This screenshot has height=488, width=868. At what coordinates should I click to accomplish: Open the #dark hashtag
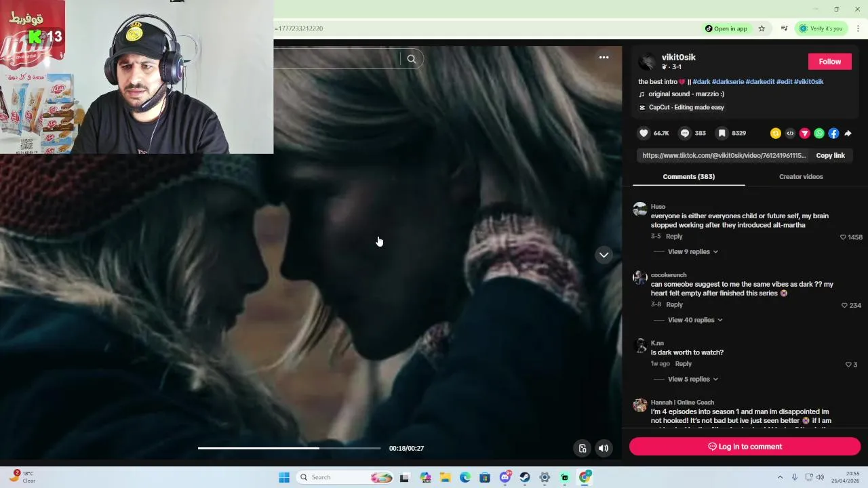tap(701, 82)
